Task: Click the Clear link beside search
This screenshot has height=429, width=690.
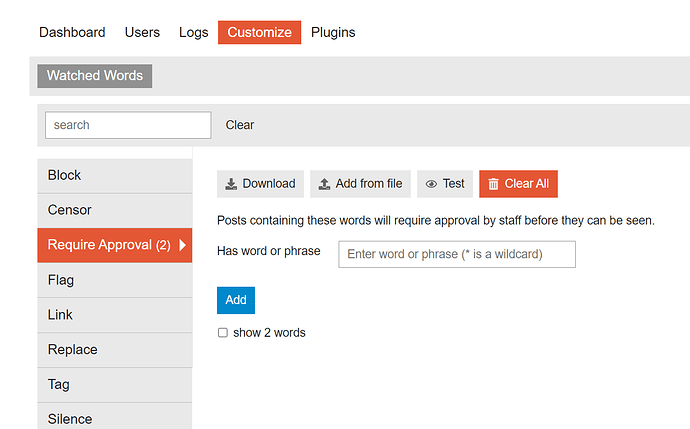Action: (240, 125)
